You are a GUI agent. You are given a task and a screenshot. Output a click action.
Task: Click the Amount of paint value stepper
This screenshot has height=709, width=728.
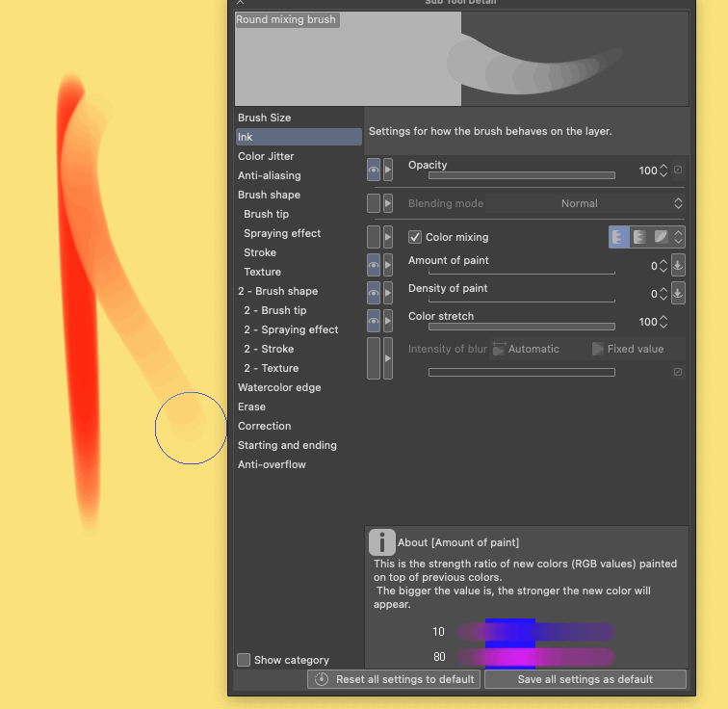[663, 266]
